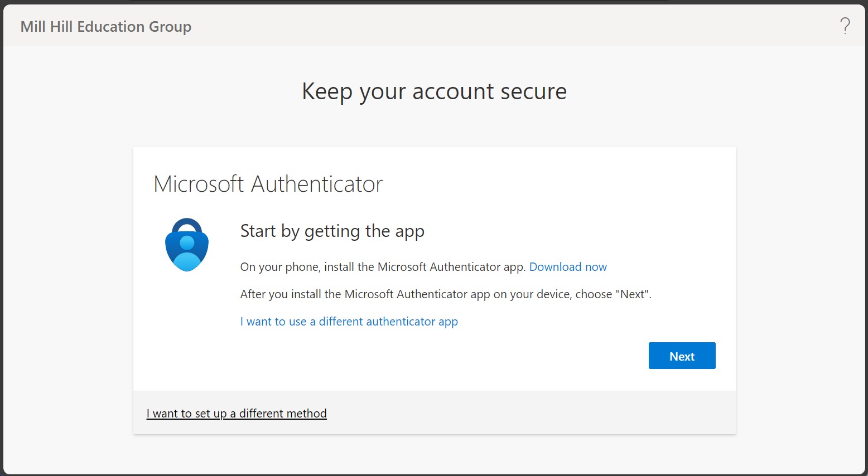Click the text 'On your phone, install the Microsoft Authenticator app.'
This screenshot has width=868, height=476.
tap(383, 267)
